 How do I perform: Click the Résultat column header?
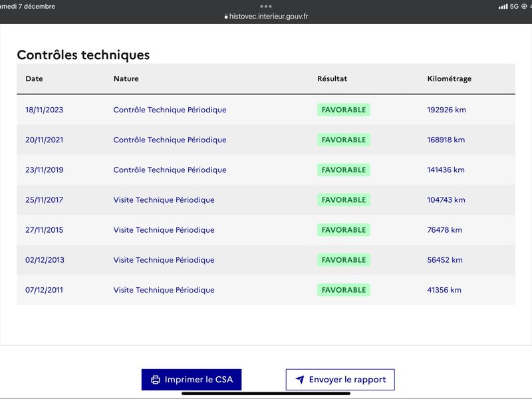332,78
